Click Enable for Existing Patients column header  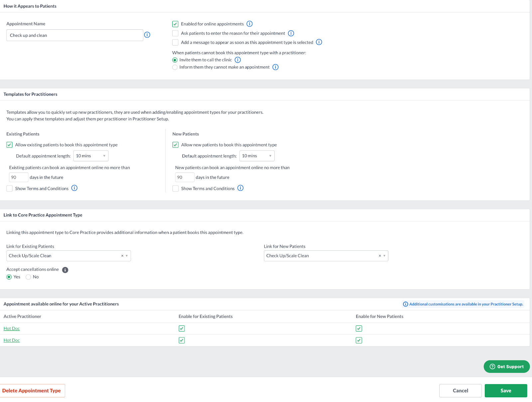tap(205, 317)
